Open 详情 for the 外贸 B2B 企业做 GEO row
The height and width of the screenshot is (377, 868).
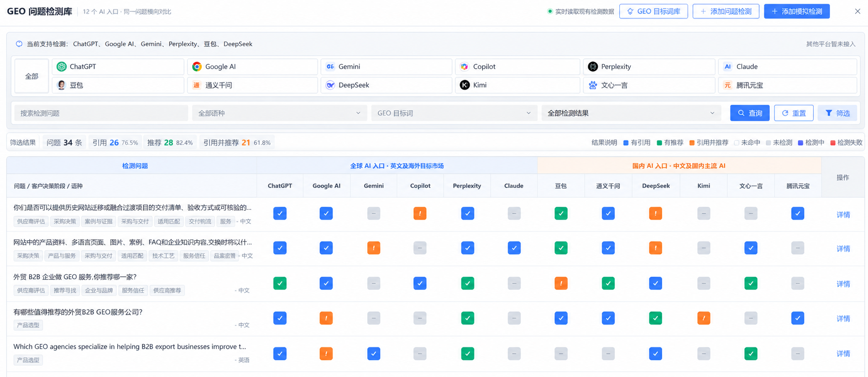pos(843,284)
